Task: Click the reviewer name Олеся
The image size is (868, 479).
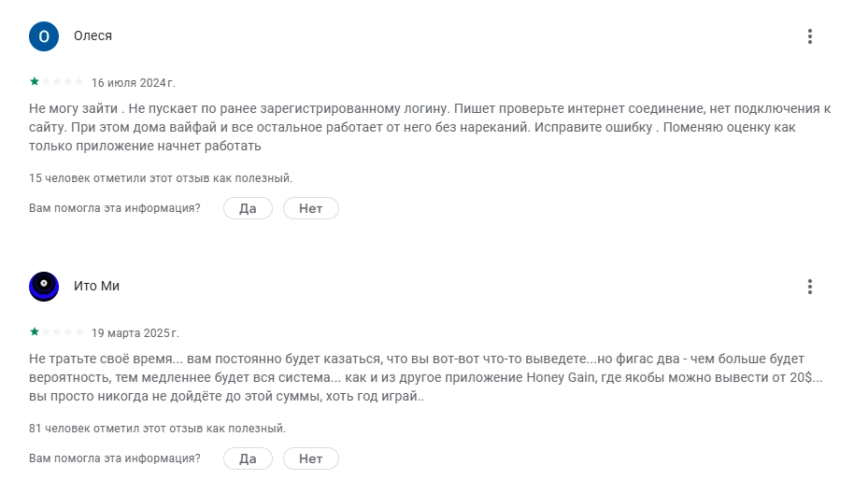Action: (x=92, y=36)
